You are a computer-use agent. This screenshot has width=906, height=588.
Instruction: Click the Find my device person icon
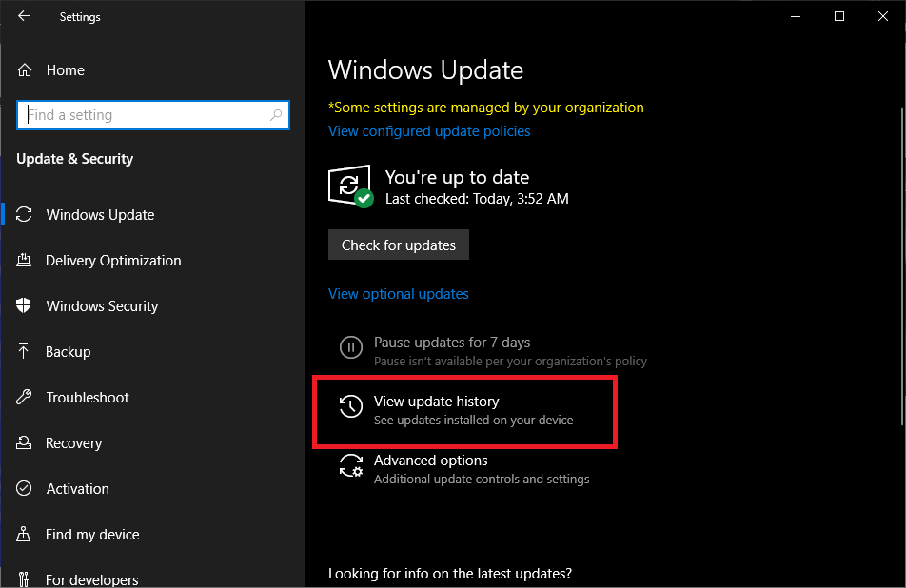[24, 534]
